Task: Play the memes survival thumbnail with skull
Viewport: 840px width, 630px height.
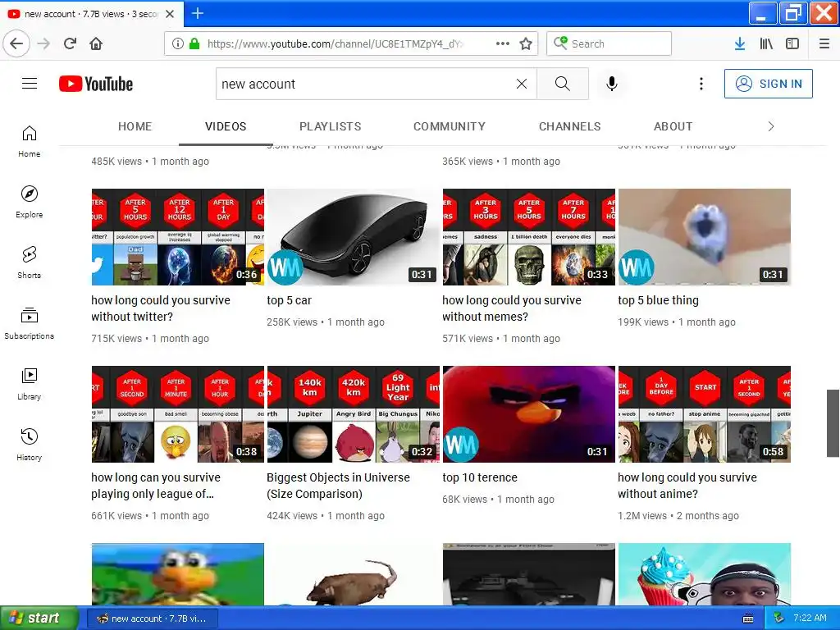Action: (529, 237)
